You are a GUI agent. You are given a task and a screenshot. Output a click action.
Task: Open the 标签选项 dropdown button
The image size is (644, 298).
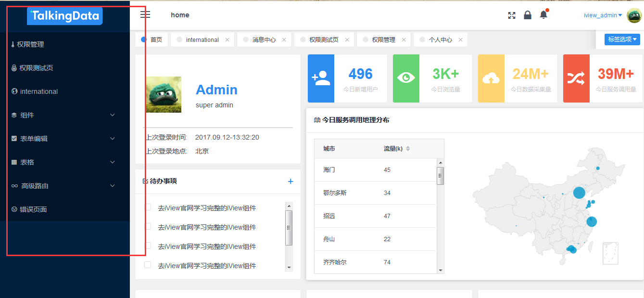pyautogui.click(x=622, y=39)
